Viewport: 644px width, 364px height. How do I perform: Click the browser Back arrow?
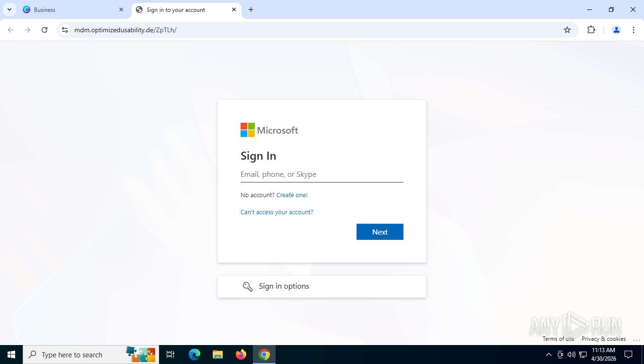click(x=10, y=30)
